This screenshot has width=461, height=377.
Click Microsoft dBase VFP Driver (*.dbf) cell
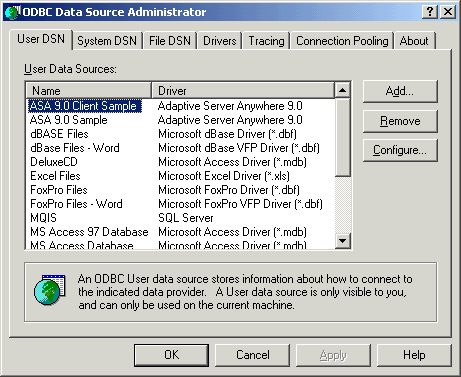pyautogui.click(x=239, y=148)
